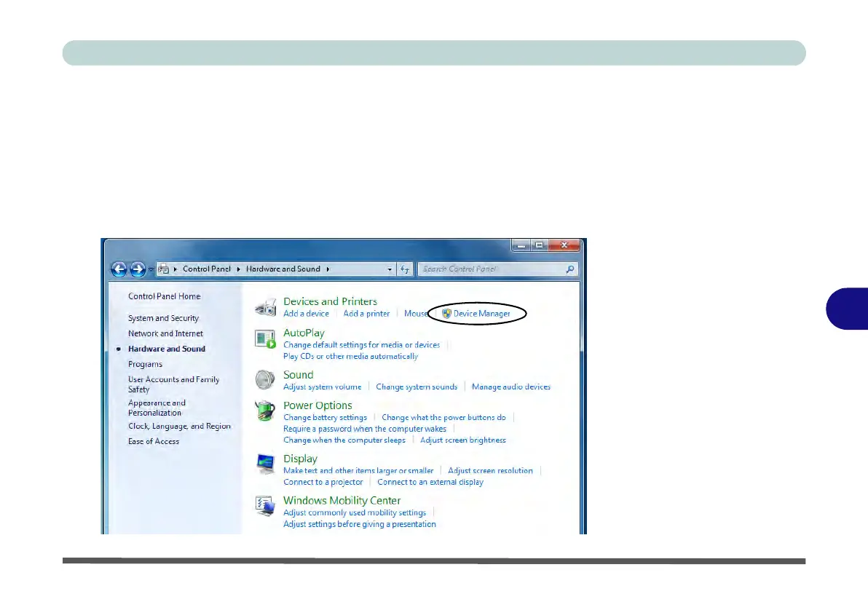Click Require a password when the computer wakes
868x610 pixels.
(x=365, y=429)
